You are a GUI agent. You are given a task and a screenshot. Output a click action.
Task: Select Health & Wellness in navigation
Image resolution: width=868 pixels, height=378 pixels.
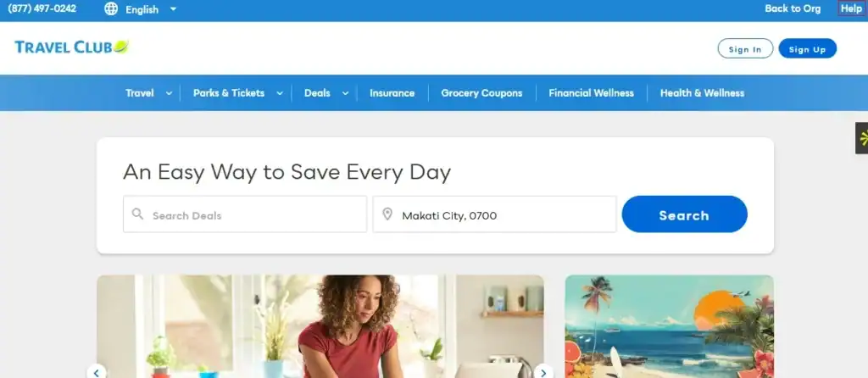(x=702, y=93)
